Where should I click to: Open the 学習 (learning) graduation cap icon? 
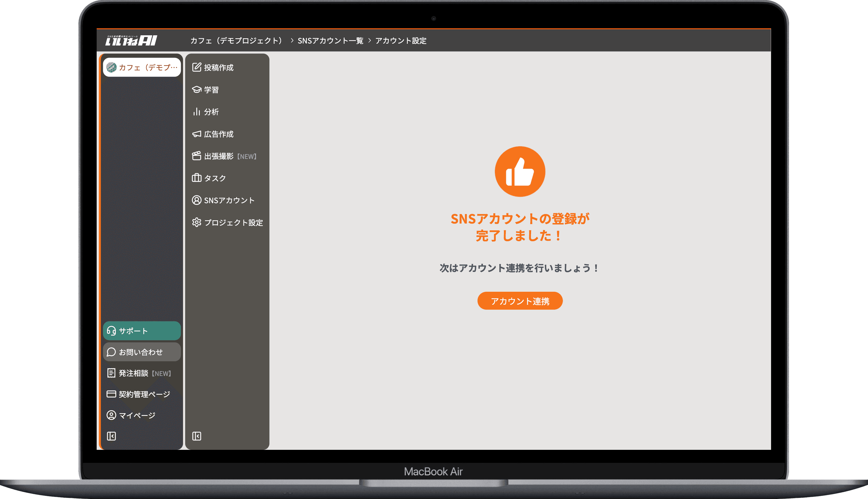[197, 89]
